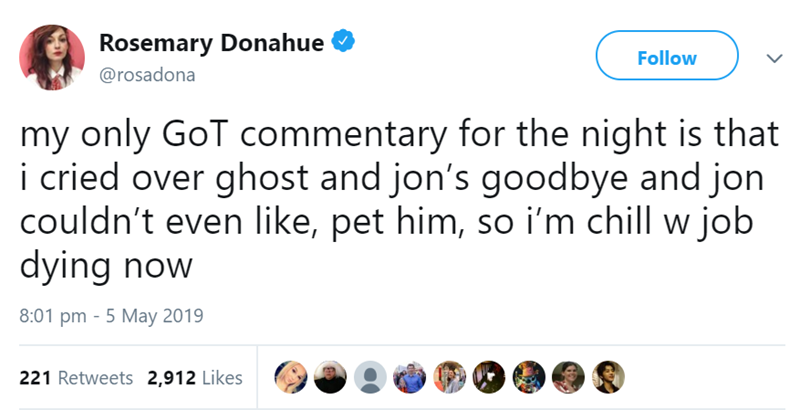Open the 8:01 pm - 5 May 2019 timestamp
Screen dimensions: 800x410
(x=111, y=317)
